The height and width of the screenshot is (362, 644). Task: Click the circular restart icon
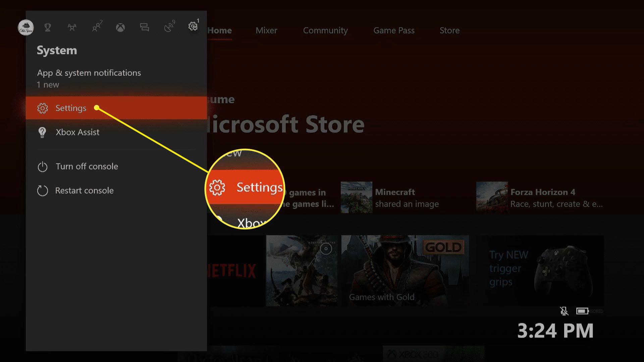tap(43, 191)
